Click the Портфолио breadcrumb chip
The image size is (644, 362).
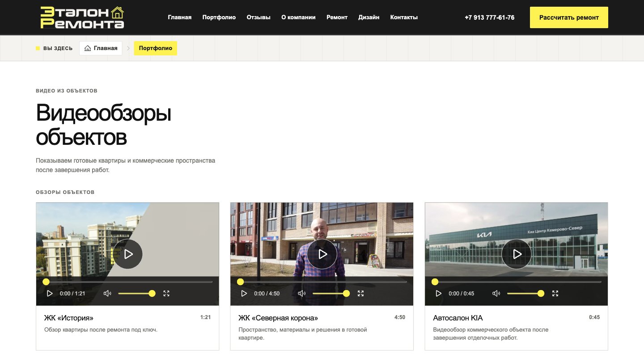[156, 48]
